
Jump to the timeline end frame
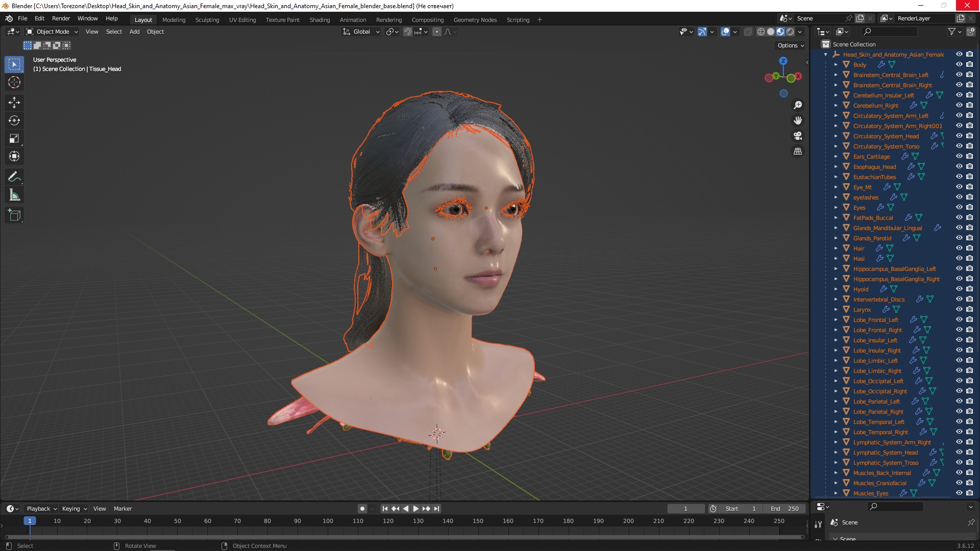(437, 509)
